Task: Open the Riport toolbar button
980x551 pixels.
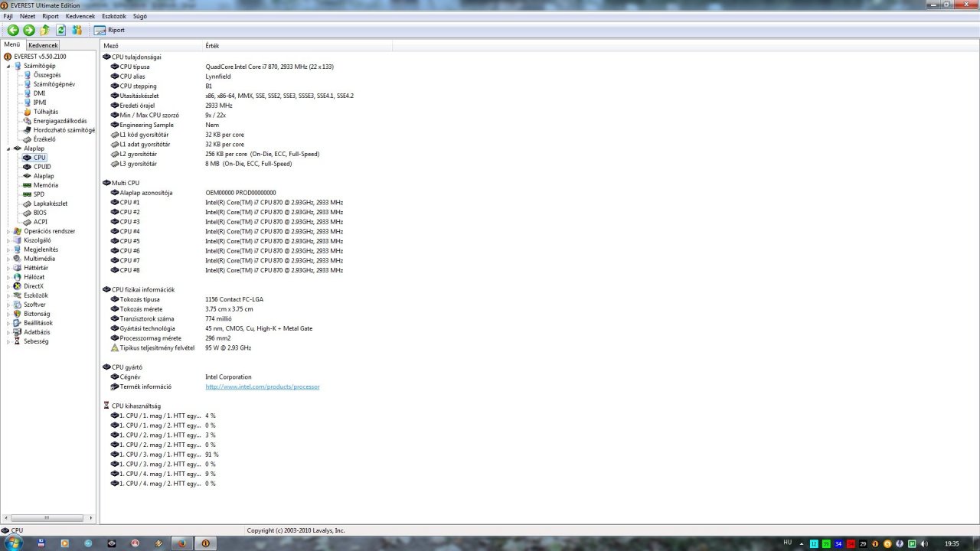Action: pyautogui.click(x=109, y=30)
